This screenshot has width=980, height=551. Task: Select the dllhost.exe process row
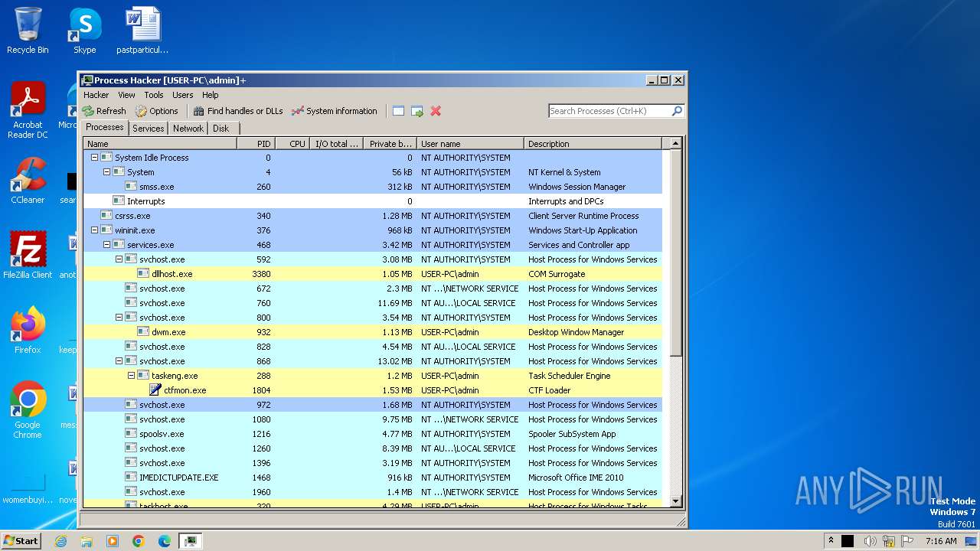(373, 274)
